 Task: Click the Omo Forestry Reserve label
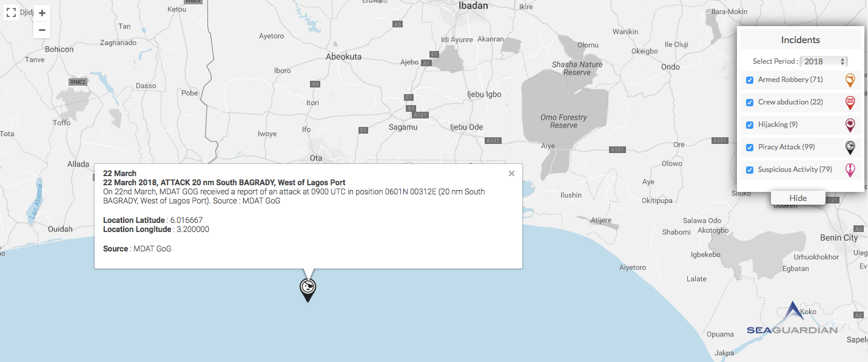(564, 121)
